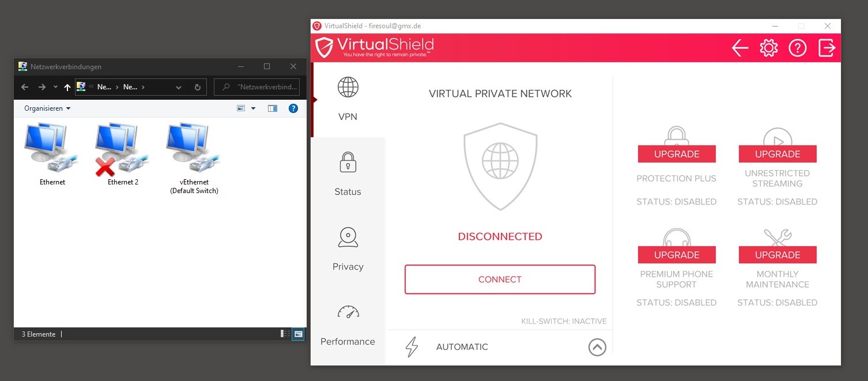The width and height of the screenshot is (868, 381).
Task: Click the DISCONNECTED status text
Action: 500,236
